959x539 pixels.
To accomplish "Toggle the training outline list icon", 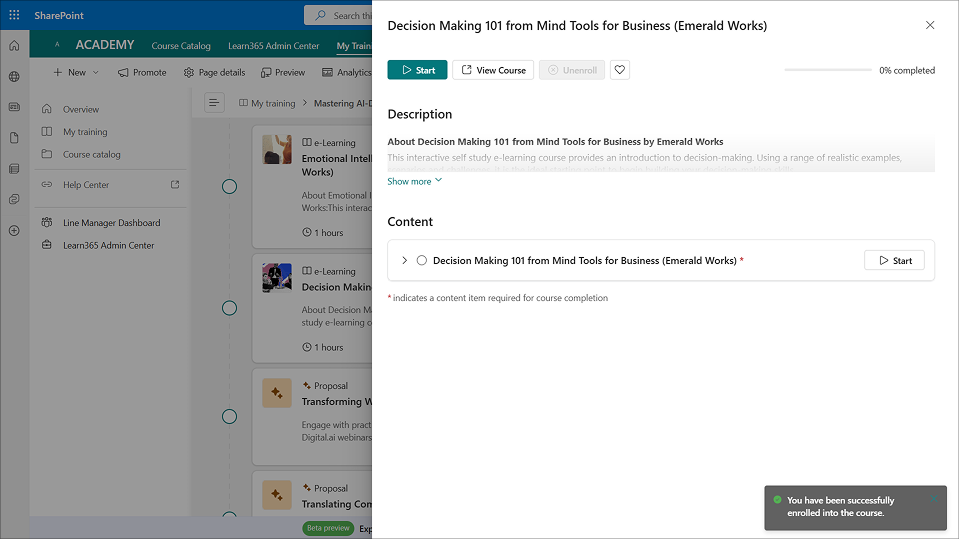I will [214, 103].
